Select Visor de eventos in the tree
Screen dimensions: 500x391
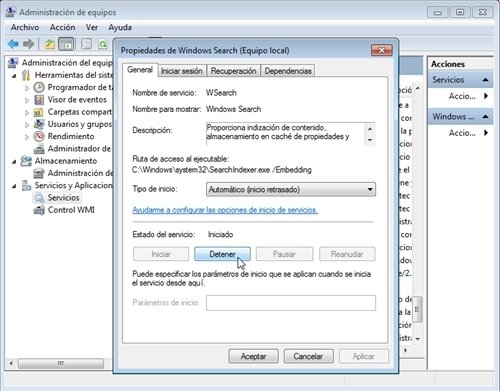click(x=77, y=100)
